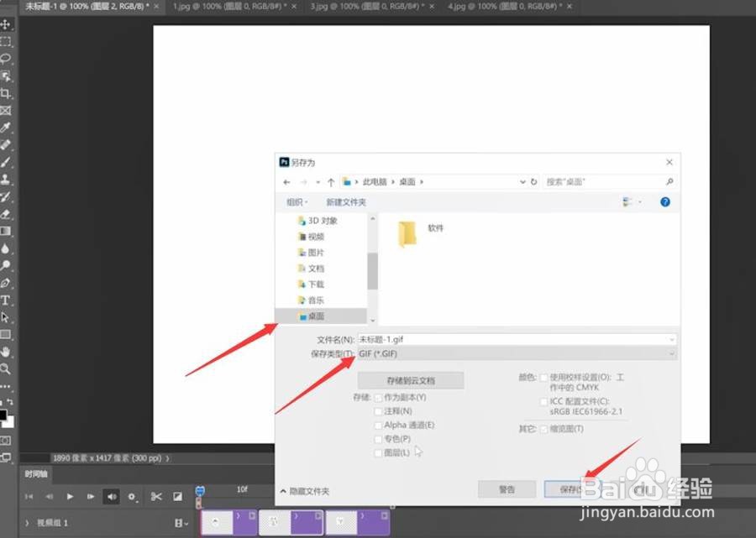The width and height of the screenshot is (756, 538).
Task: Step to the next frame
Action: [91, 497]
